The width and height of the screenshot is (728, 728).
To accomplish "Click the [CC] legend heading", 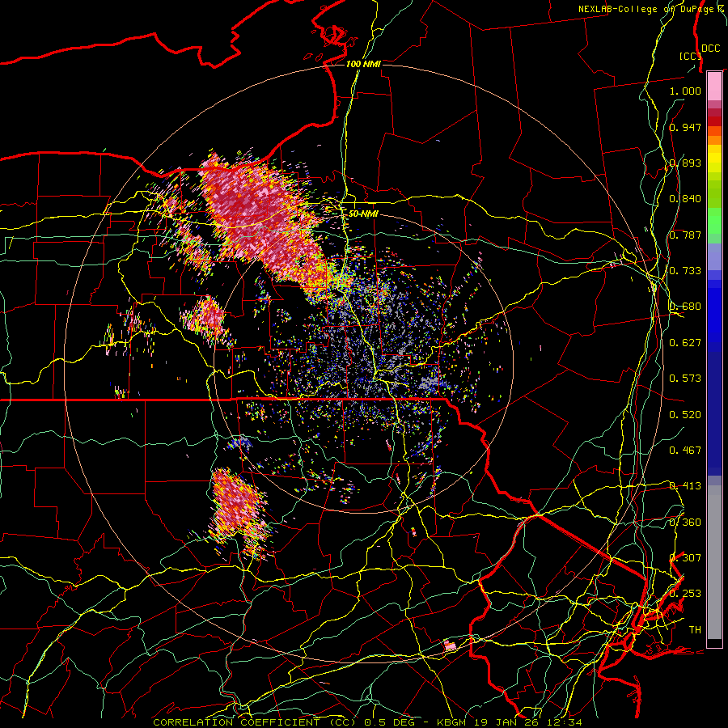I will pos(690,56).
